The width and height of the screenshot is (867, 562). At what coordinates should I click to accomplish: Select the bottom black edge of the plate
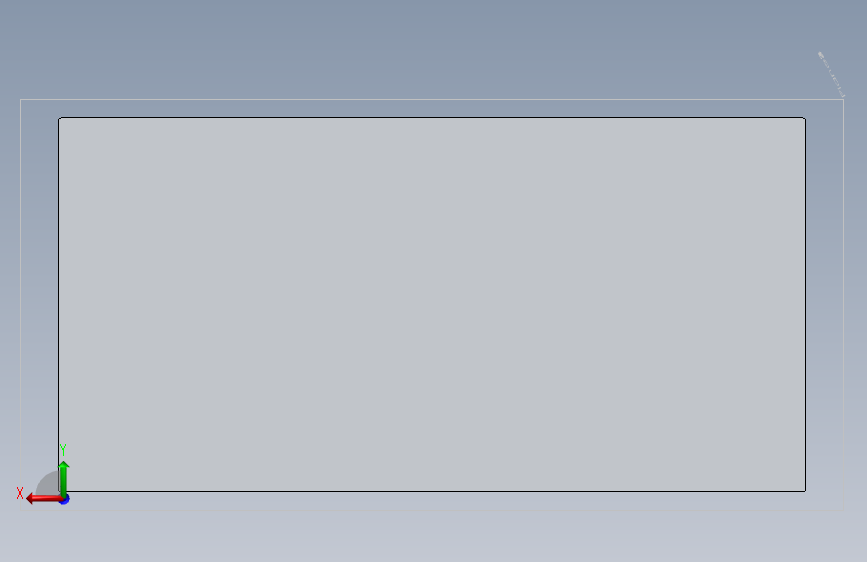[x=432, y=491]
